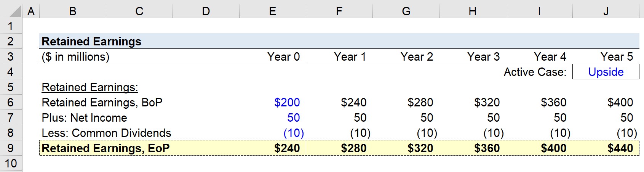This screenshot has width=644, height=172.
Task: Select the Year 0 BoP value $200
Action: 287,102
